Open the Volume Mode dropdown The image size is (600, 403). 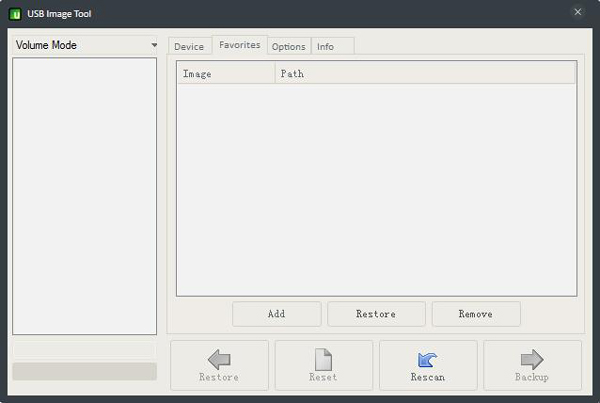(x=85, y=45)
